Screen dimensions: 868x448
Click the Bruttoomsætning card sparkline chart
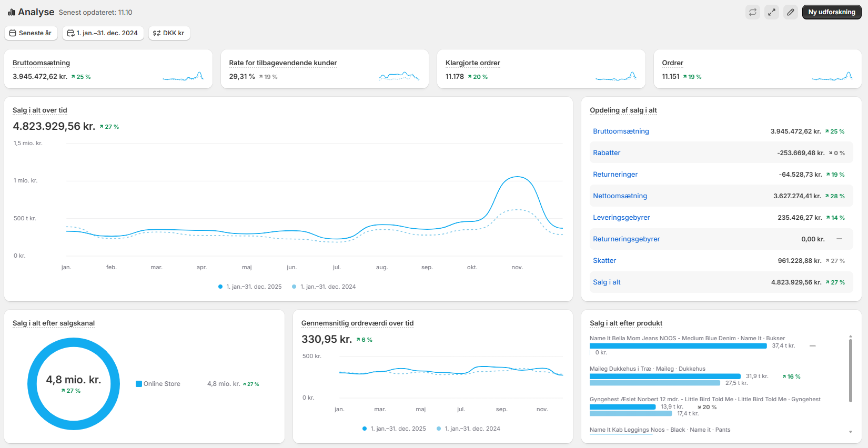pyautogui.click(x=183, y=77)
